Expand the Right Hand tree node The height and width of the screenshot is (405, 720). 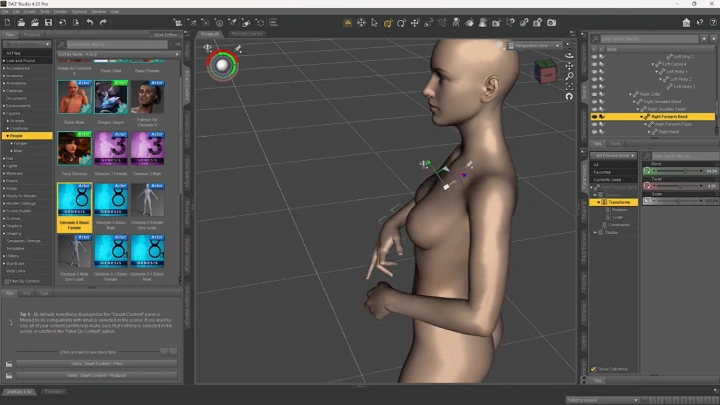coord(649,132)
